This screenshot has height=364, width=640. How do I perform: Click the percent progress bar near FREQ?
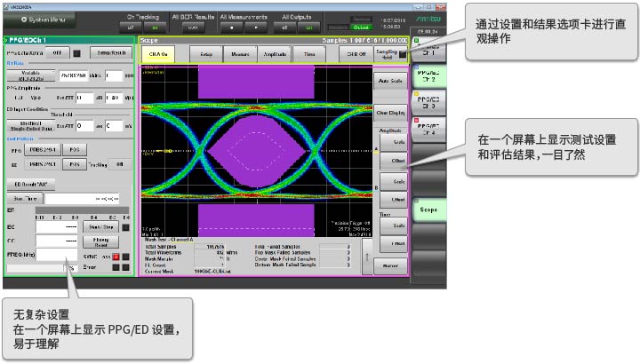[x=42, y=268]
